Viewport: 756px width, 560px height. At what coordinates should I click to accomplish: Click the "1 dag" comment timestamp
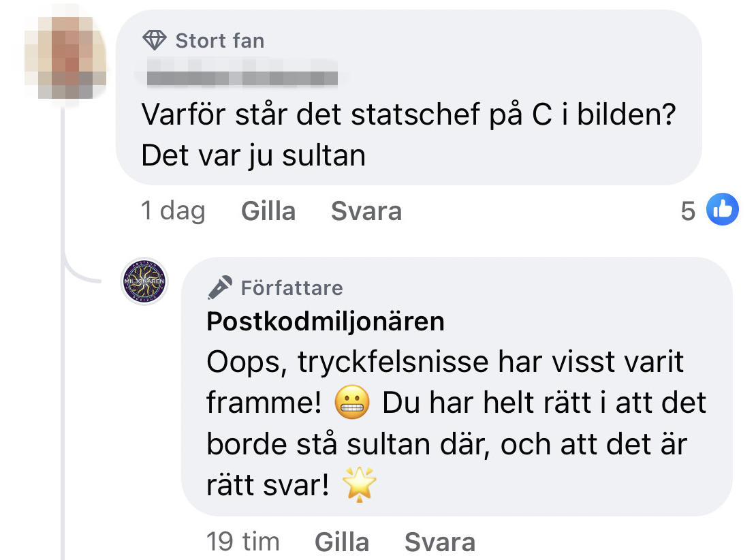click(x=172, y=211)
